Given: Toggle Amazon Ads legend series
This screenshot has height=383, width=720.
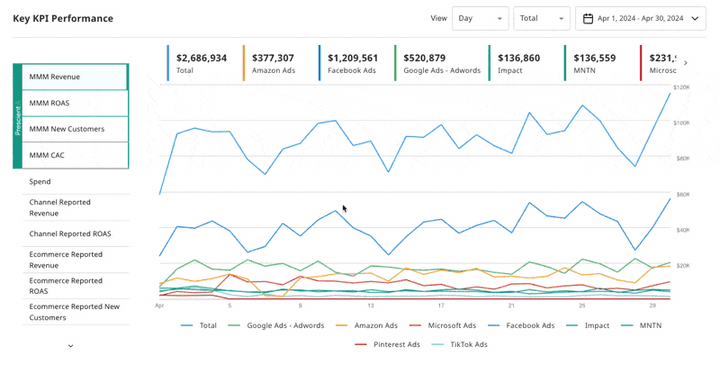Looking at the screenshot, I should click(x=366, y=326).
